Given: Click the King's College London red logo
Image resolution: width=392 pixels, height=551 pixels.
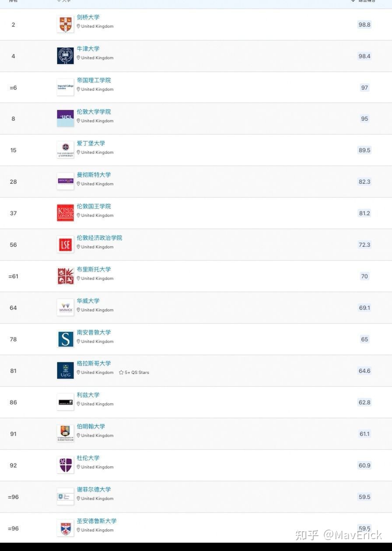Looking at the screenshot, I should [65, 213].
